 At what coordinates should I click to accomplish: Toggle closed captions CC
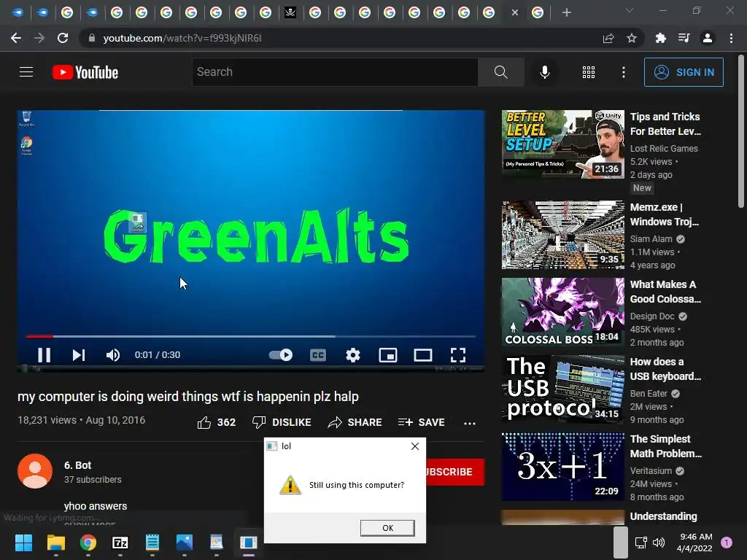[x=318, y=355]
